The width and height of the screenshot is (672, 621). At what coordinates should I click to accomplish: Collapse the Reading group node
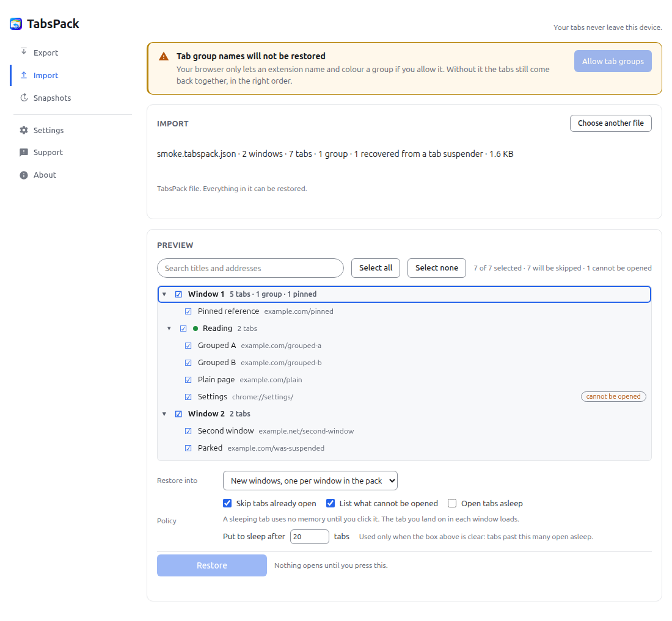pyautogui.click(x=169, y=329)
